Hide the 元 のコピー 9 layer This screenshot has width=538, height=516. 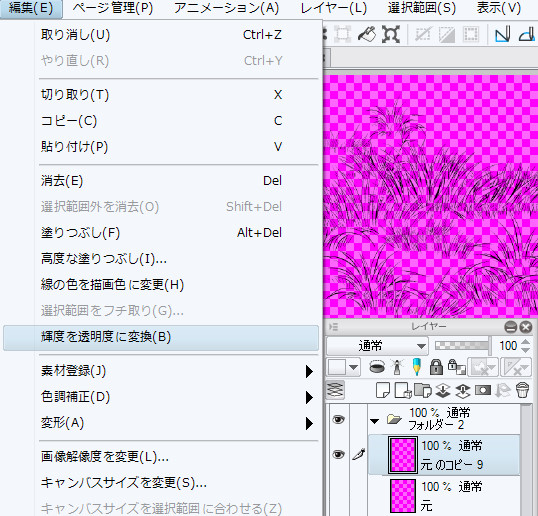point(338,455)
